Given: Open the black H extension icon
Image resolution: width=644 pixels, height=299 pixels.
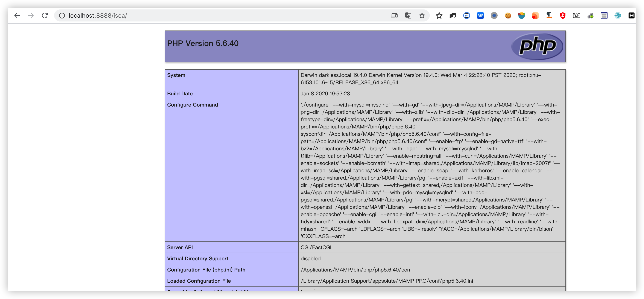Looking at the screenshot, I should click(632, 15).
